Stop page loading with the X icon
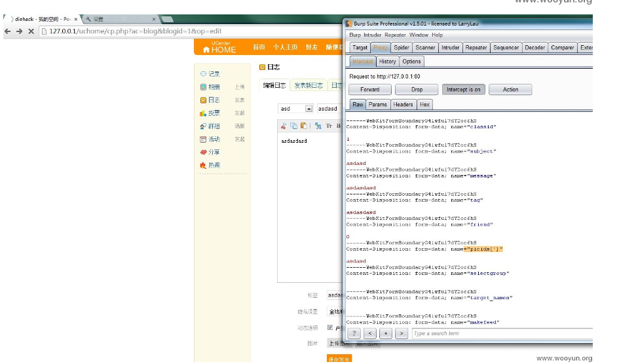This screenshot has width=619, height=364. (x=31, y=31)
